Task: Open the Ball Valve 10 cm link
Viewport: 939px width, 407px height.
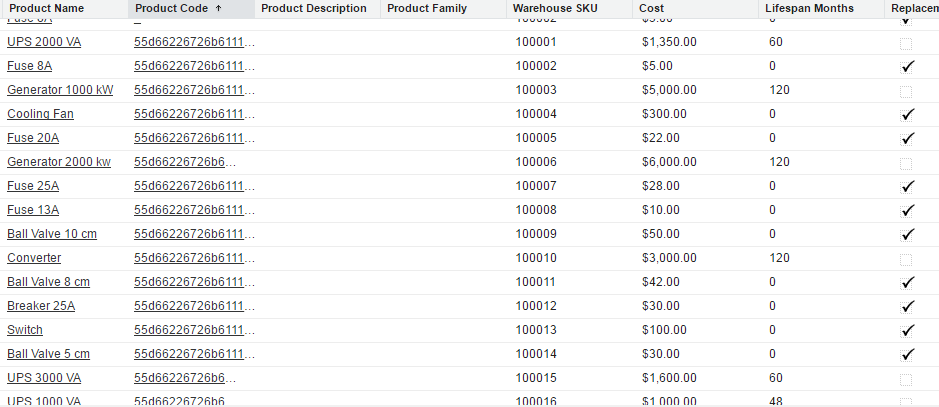Action: point(52,234)
